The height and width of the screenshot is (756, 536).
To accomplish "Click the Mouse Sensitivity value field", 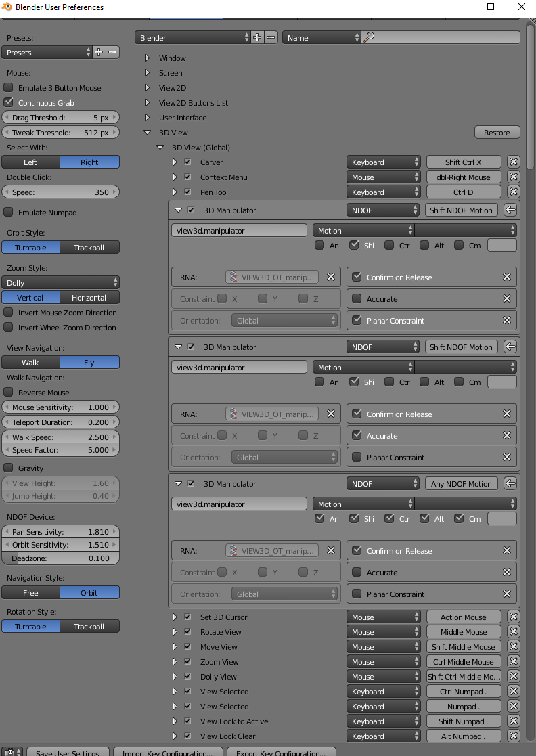I will (x=60, y=407).
